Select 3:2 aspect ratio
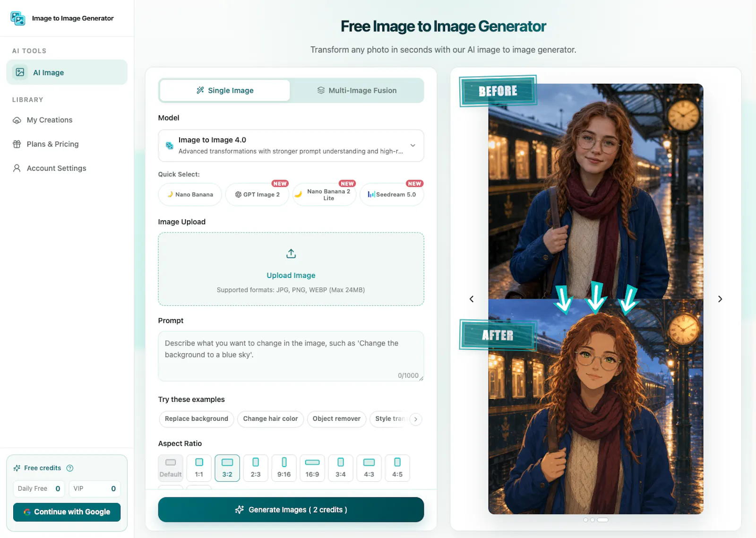The image size is (756, 538). [x=227, y=468]
